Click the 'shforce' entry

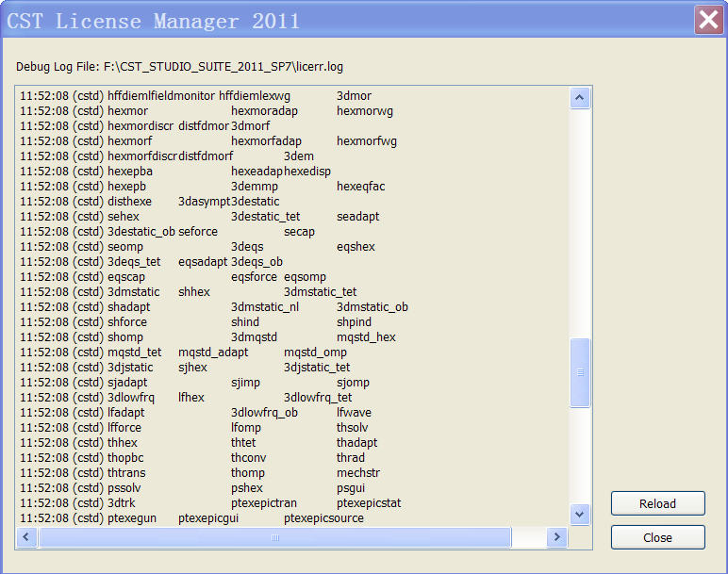click(x=127, y=322)
